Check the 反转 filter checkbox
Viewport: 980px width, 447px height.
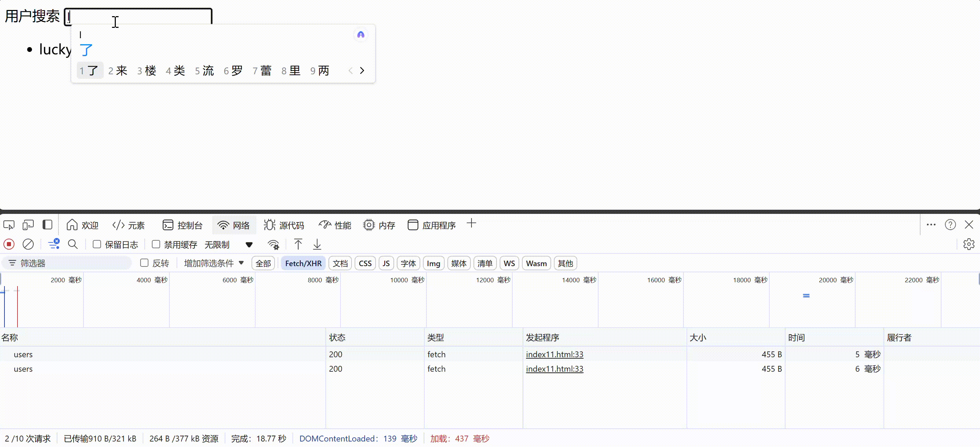click(144, 263)
